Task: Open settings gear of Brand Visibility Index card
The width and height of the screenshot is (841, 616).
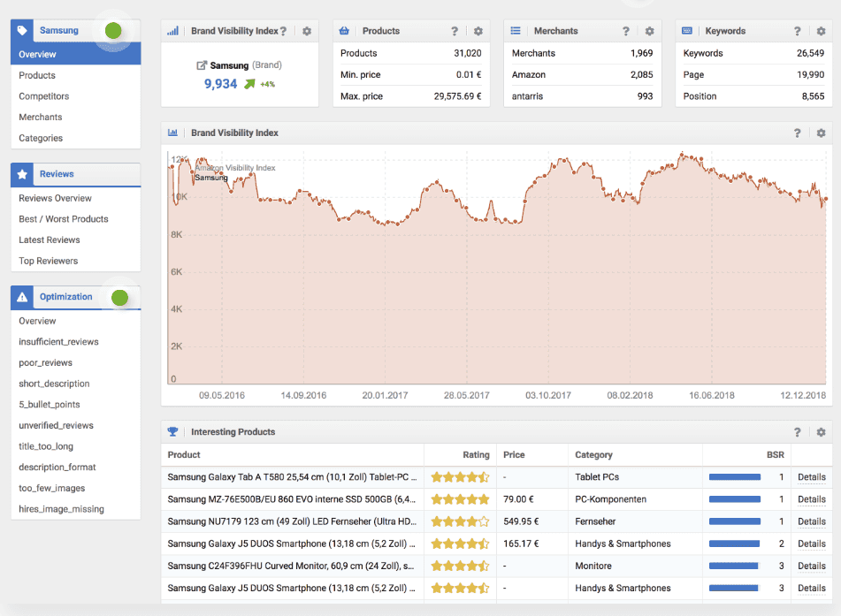Action: 307,31
